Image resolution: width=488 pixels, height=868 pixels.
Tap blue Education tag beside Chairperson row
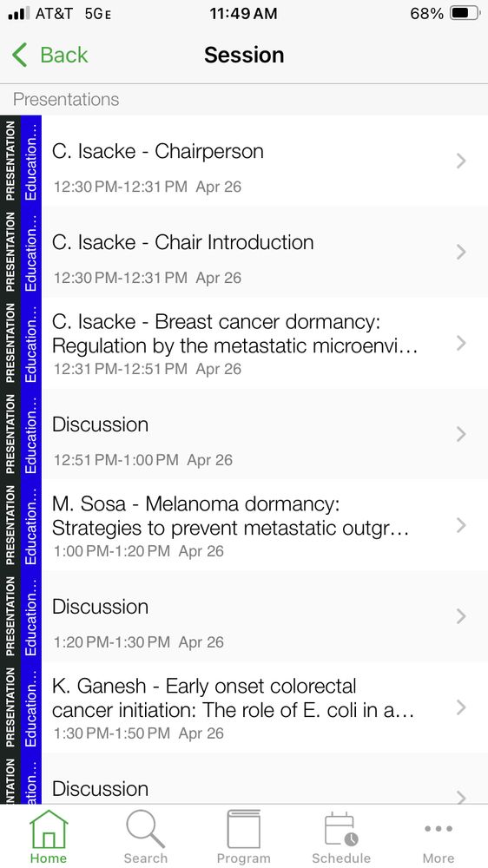(x=31, y=161)
